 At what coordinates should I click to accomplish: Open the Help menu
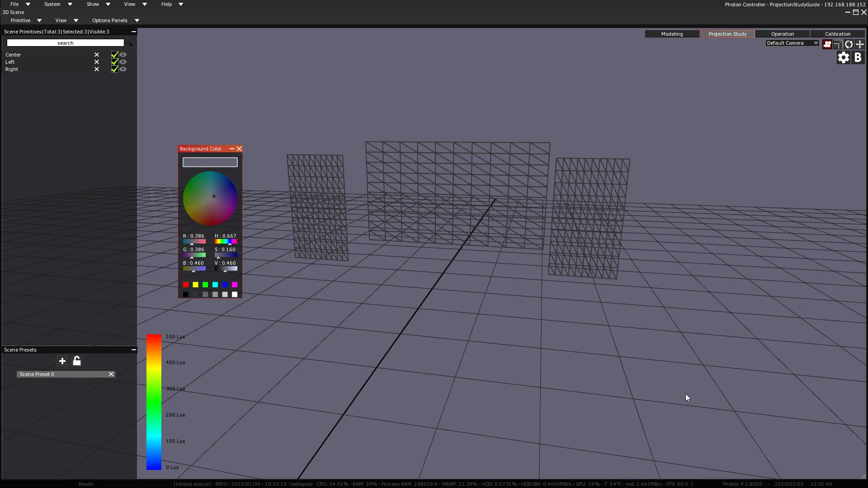point(172,4)
